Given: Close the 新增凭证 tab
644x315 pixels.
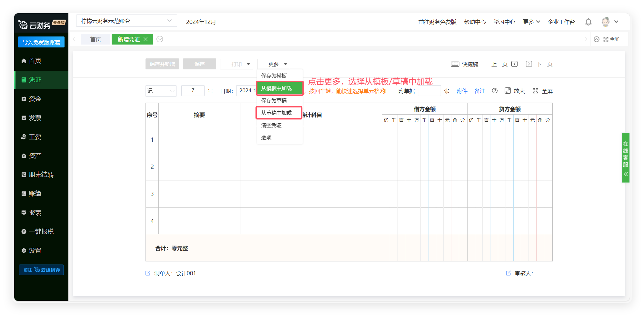Looking at the screenshot, I should (x=146, y=39).
